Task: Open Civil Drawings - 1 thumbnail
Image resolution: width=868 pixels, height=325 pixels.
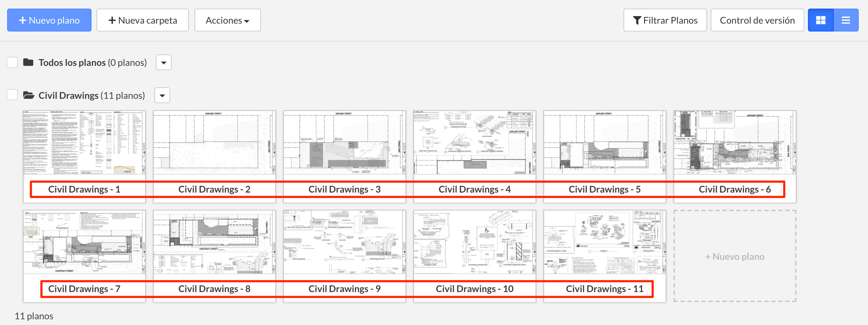Action: pos(84,142)
